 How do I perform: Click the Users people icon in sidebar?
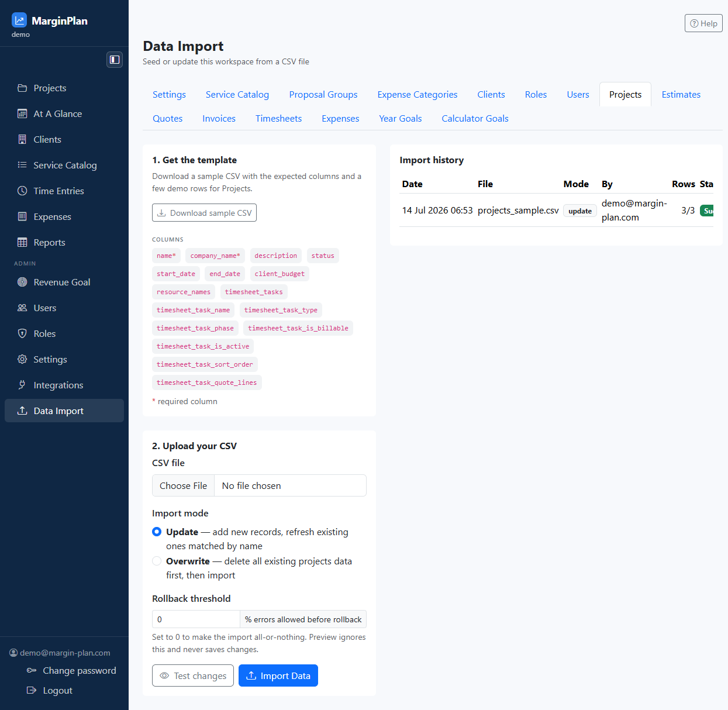(22, 308)
